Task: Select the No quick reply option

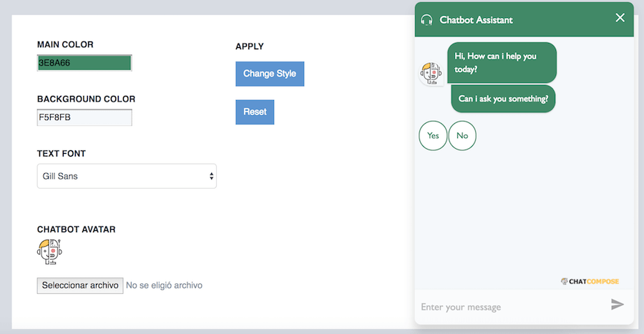Action: (462, 135)
